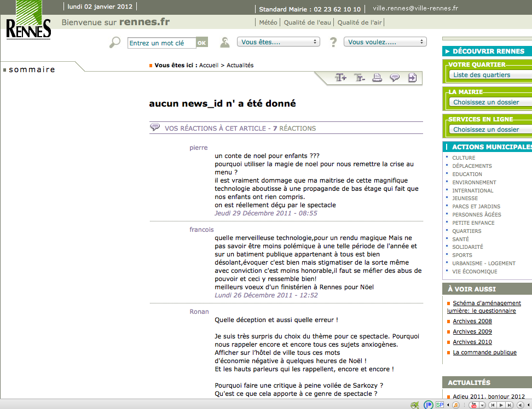This screenshot has height=409, width=532.
Task: Open the CULTURE link under Actions Municipales
Action: tap(464, 158)
